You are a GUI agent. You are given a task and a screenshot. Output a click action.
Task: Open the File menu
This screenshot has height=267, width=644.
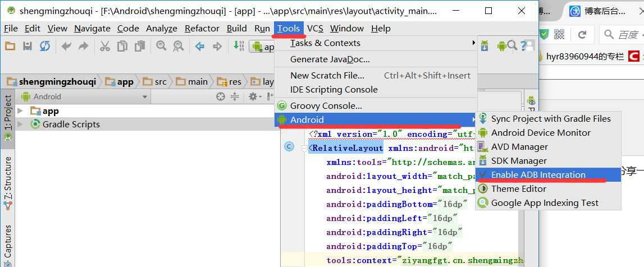tap(11, 28)
